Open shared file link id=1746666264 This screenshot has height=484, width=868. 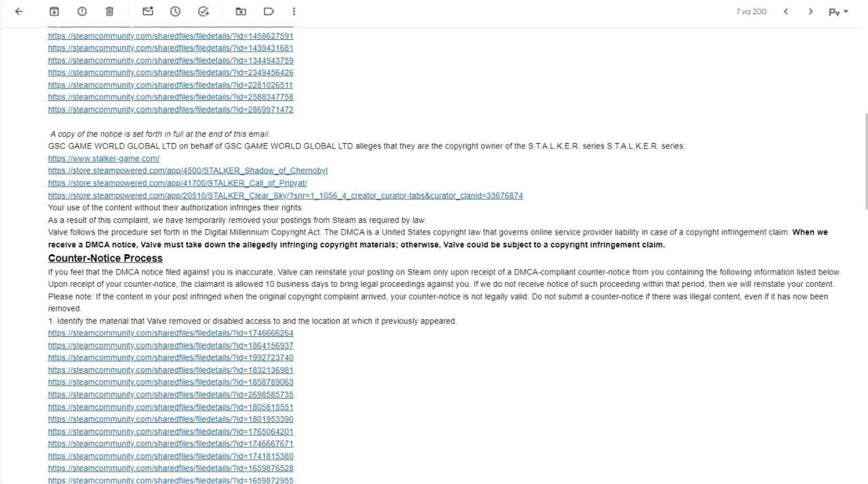click(x=171, y=333)
